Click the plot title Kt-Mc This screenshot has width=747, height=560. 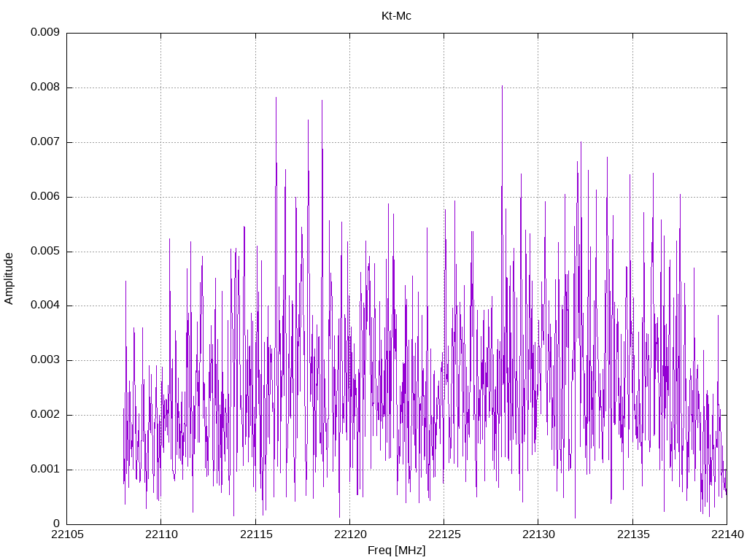click(396, 16)
